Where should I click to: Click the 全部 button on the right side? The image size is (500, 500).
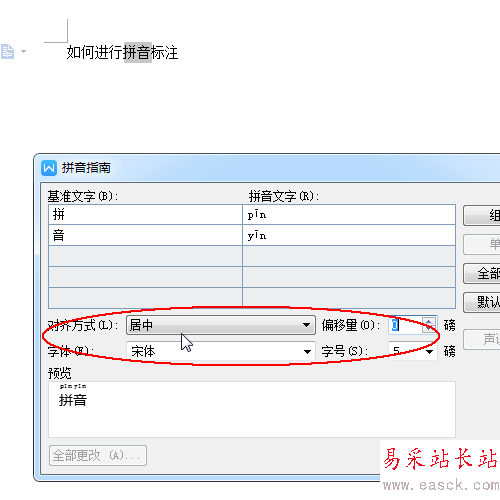pyautogui.click(x=482, y=274)
